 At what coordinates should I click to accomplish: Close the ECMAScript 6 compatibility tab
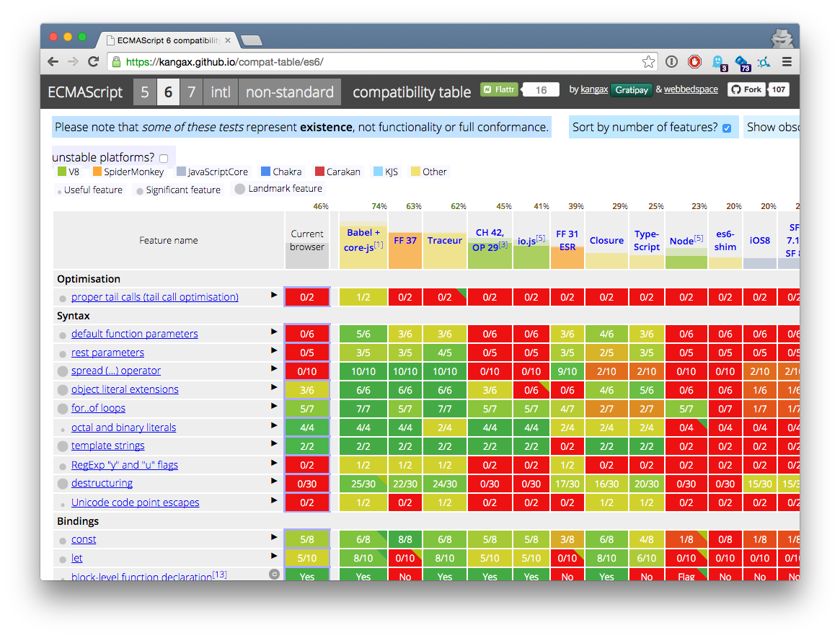pos(228,40)
